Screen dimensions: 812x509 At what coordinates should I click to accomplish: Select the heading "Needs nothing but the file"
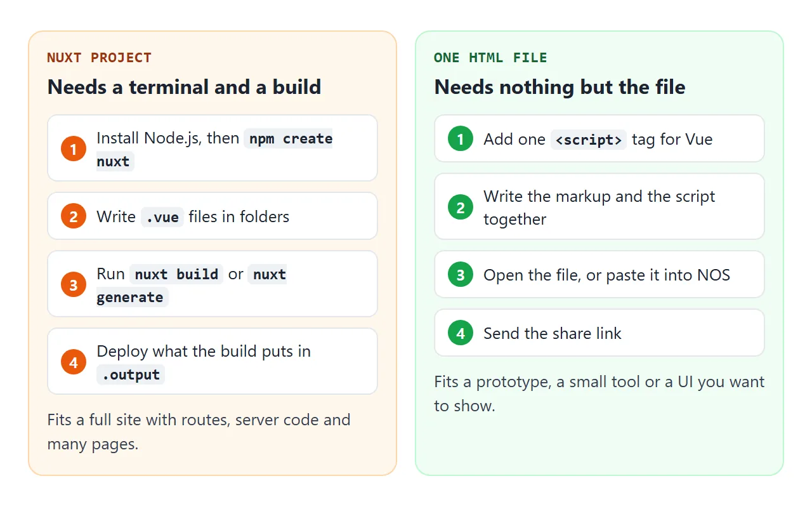pyautogui.click(x=560, y=87)
